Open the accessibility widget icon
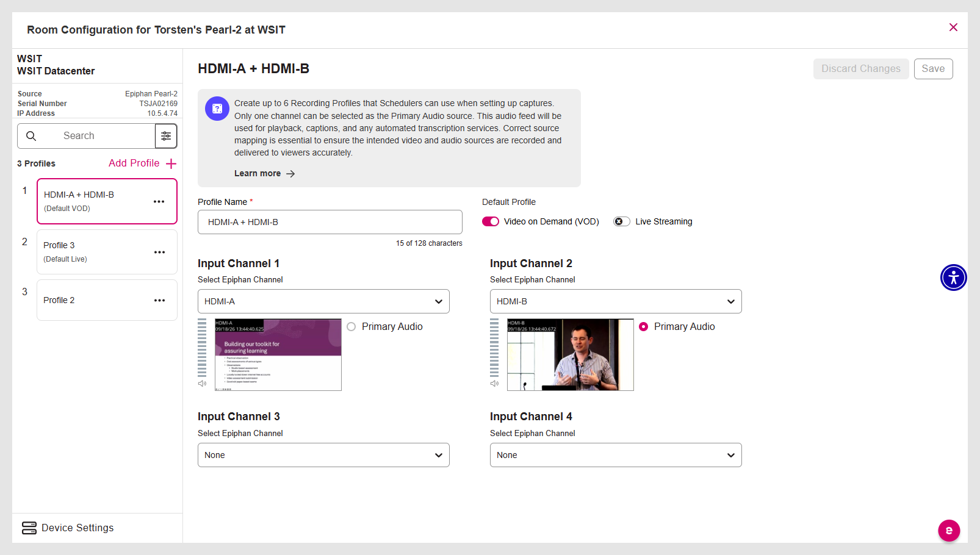Image resolution: width=980 pixels, height=555 pixels. (x=954, y=277)
